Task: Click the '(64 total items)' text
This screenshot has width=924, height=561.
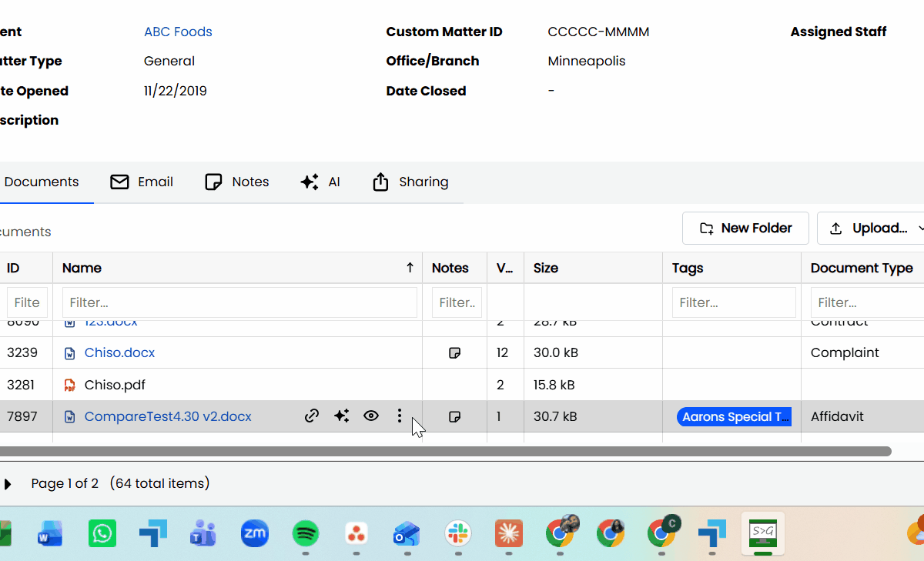Action: (159, 484)
